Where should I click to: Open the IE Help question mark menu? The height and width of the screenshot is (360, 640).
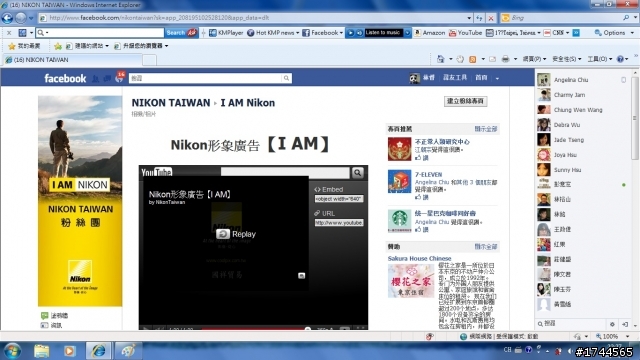(622, 59)
